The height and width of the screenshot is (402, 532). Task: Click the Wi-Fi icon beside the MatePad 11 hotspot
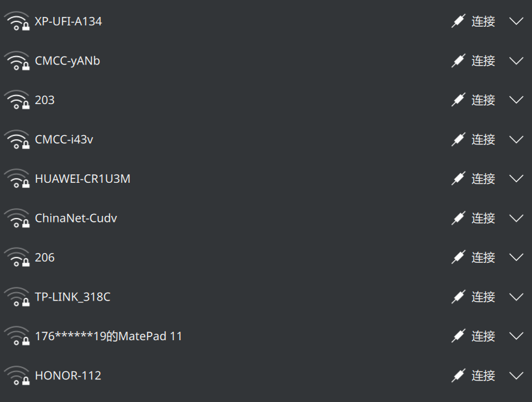coord(17,336)
